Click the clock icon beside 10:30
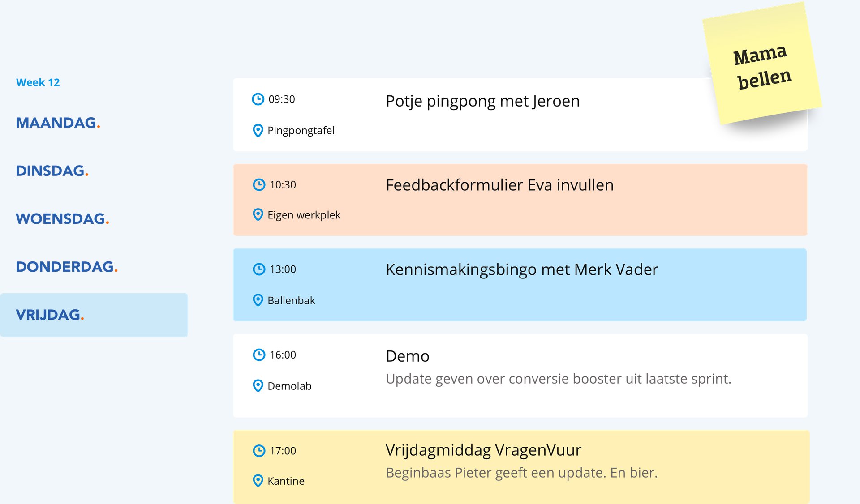 [x=259, y=184]
